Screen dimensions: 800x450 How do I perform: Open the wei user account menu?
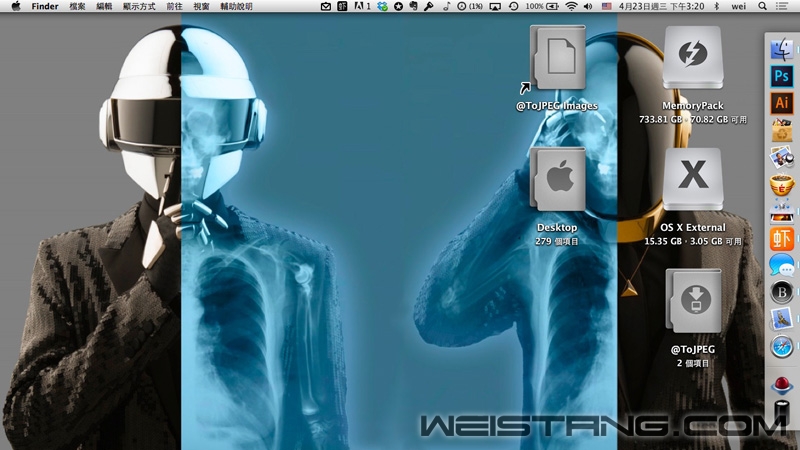[738, 6]
